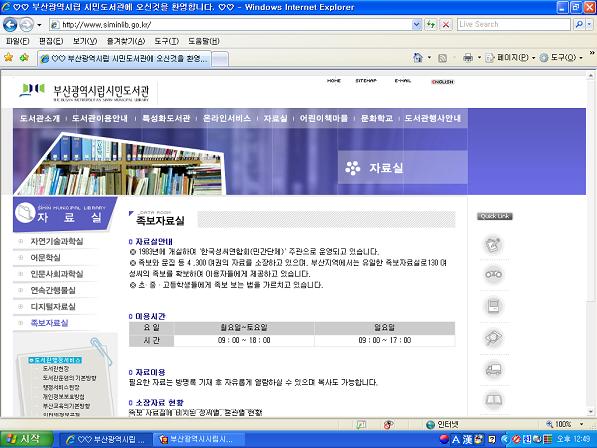Open the 페이지(P) dropdown menu

(x=510, y=58)
